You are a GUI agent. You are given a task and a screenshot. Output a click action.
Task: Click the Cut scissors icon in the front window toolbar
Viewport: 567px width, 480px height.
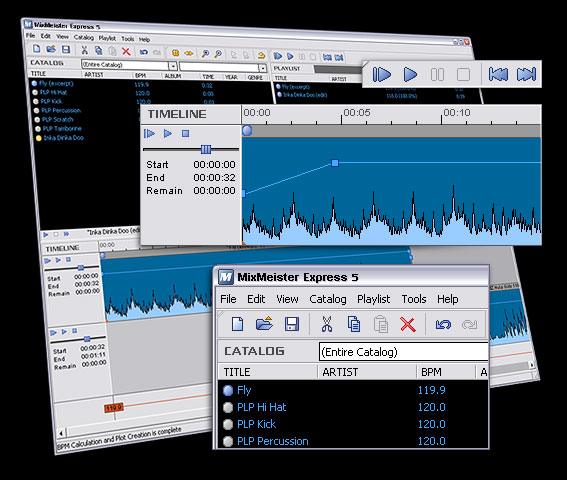click(x=327, y=324)
